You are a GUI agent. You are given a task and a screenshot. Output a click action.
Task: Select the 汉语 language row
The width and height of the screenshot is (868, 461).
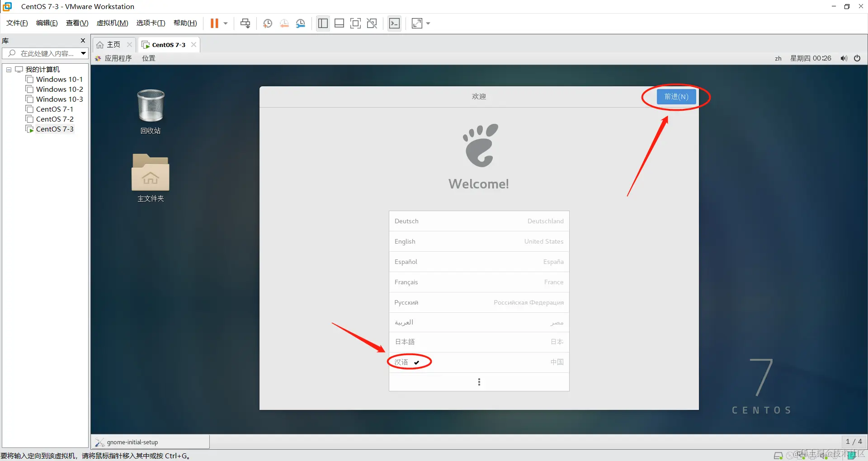[479, 362]
